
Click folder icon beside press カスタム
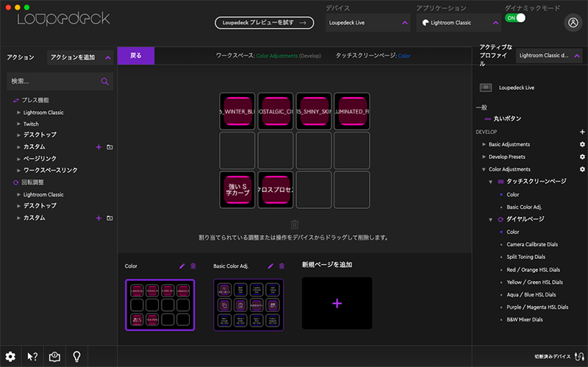pyautogui.click(x=110, y=147)
